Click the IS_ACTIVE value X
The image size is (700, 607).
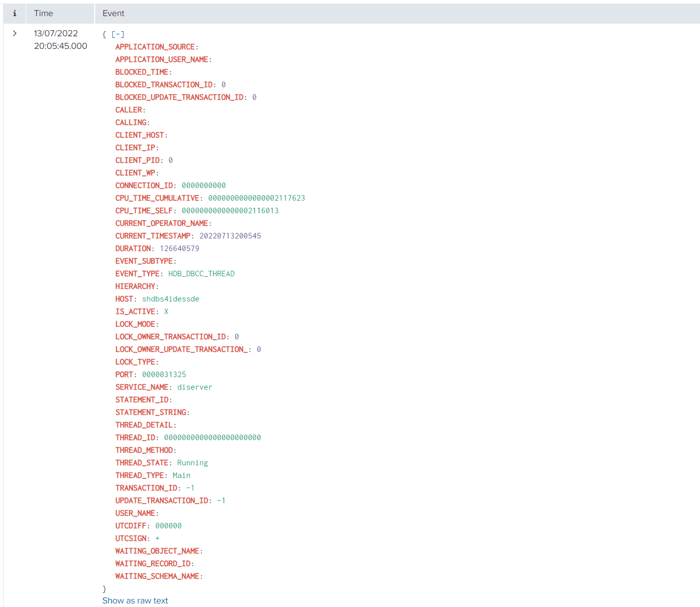(166, 312)
